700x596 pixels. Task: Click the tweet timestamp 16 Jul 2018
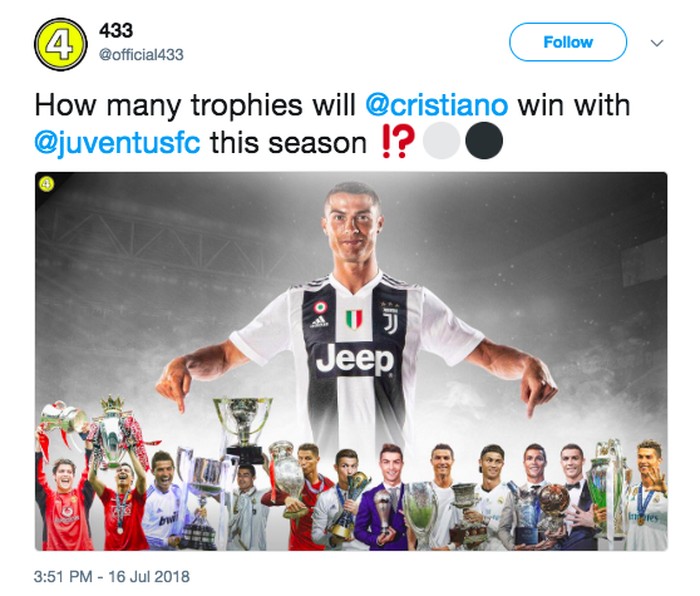coord(112,576)
